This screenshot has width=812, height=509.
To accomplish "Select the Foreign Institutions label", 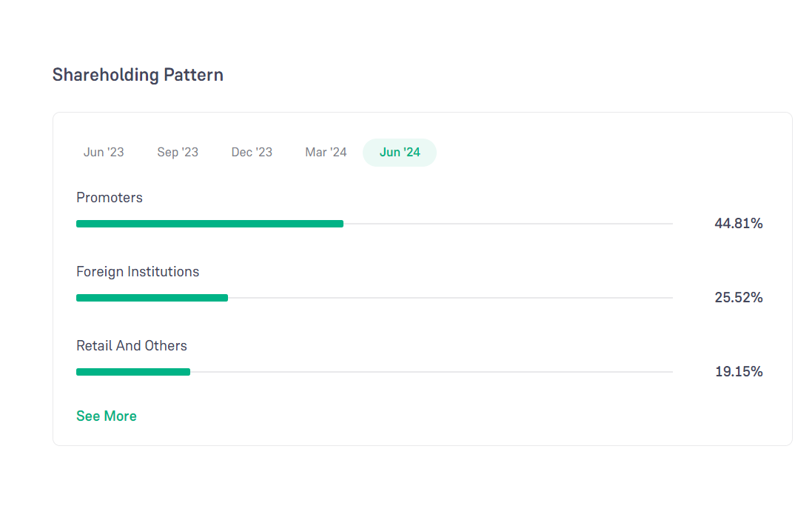I will (138, 272).
